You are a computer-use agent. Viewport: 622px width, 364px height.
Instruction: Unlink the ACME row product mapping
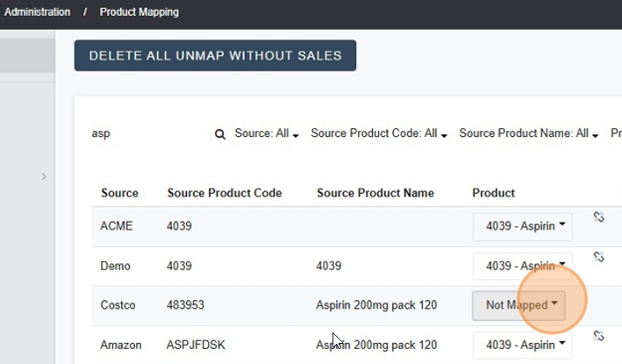click(x=598, y=217)
